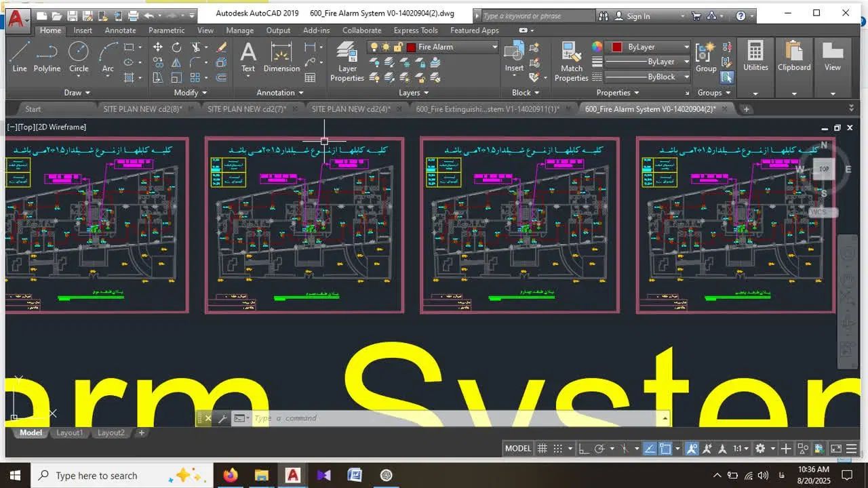Image resolution: width=868 pixels, height=488 pixels.
Task: Click Match Properties tool
Action: pos(571,61)
